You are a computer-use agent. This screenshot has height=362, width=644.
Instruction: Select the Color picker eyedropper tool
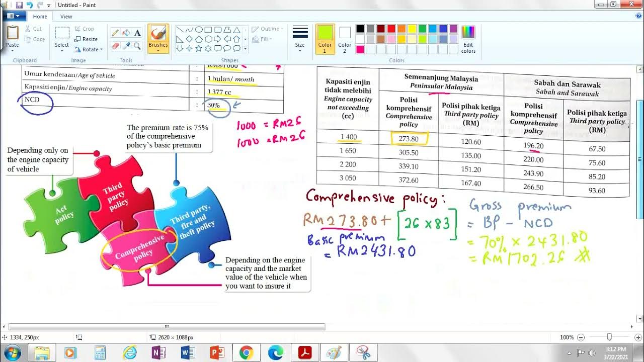click(x=126, y=46)
